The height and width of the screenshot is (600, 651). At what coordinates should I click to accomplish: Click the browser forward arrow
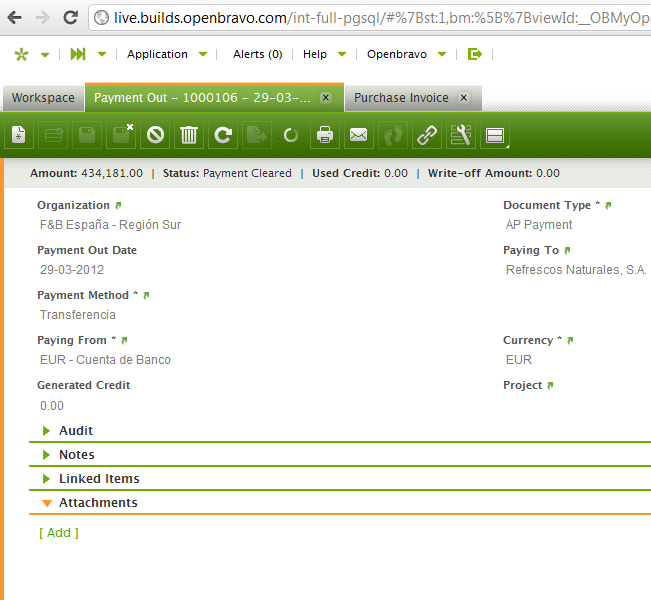pyautogui.click(x=42, y=17)
